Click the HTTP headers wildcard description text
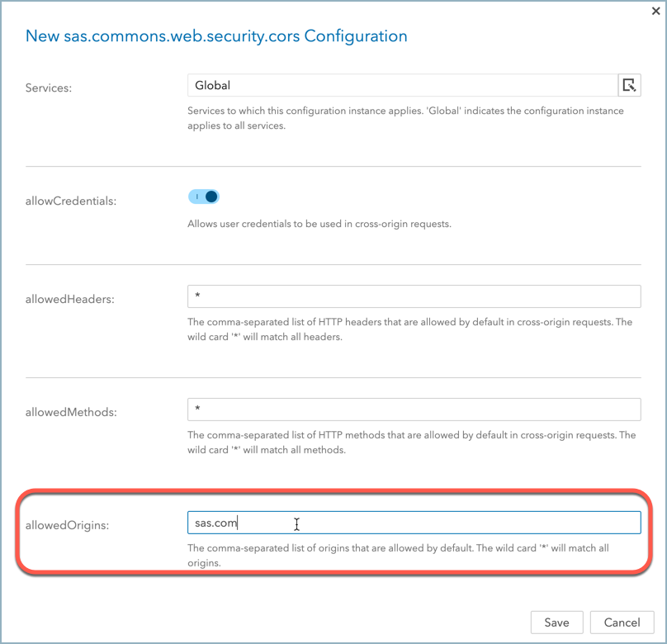 click(x=409, y=329)
